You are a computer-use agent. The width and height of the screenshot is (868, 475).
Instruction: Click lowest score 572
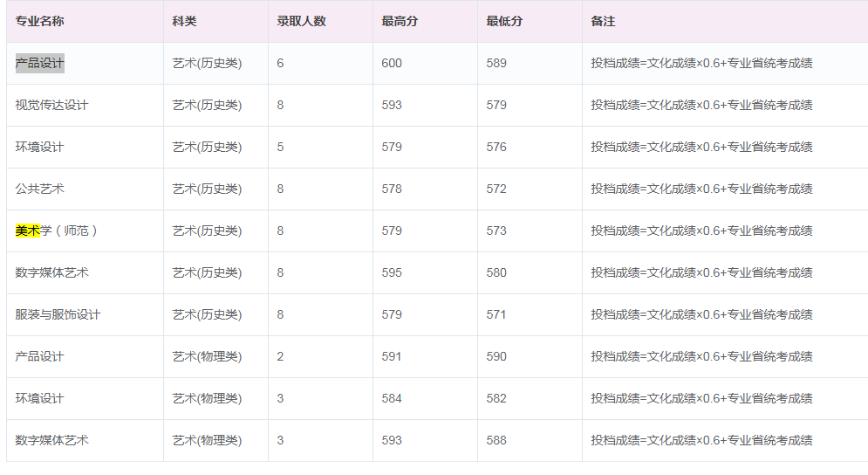pyautogui.click(x=496, y=189)
